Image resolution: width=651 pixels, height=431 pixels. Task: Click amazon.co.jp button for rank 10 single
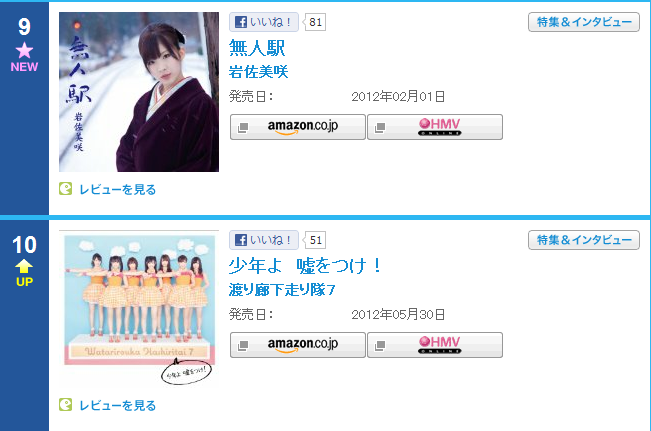[298, 345]
